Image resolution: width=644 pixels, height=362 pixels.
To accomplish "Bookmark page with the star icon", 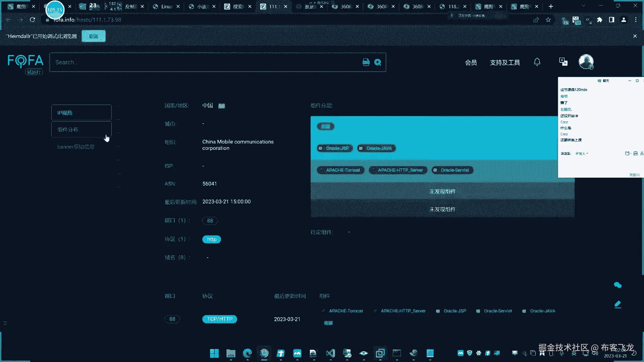I will 548,20.
